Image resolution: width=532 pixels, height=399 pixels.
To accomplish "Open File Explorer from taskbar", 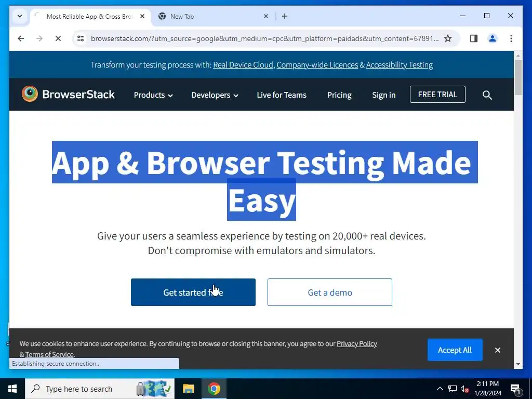I will (x=188, y=389).
